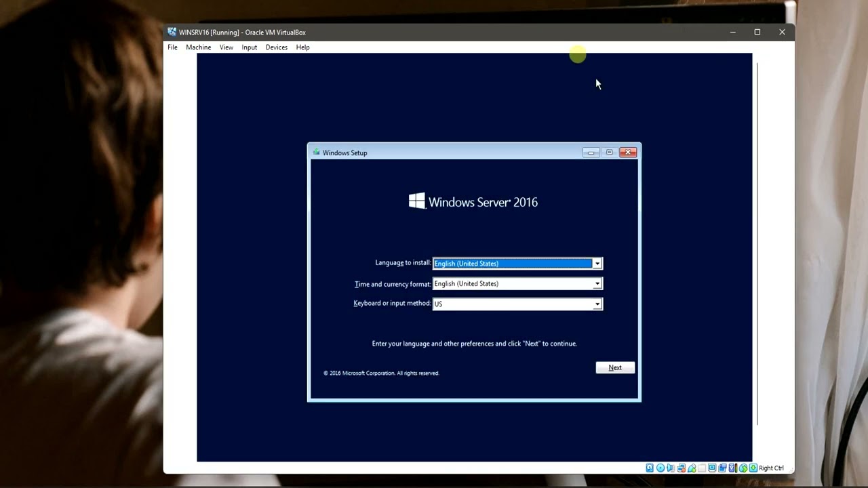Expand the Time and currency format dropdown arrow
868x488 pixels.
[597, 283]
